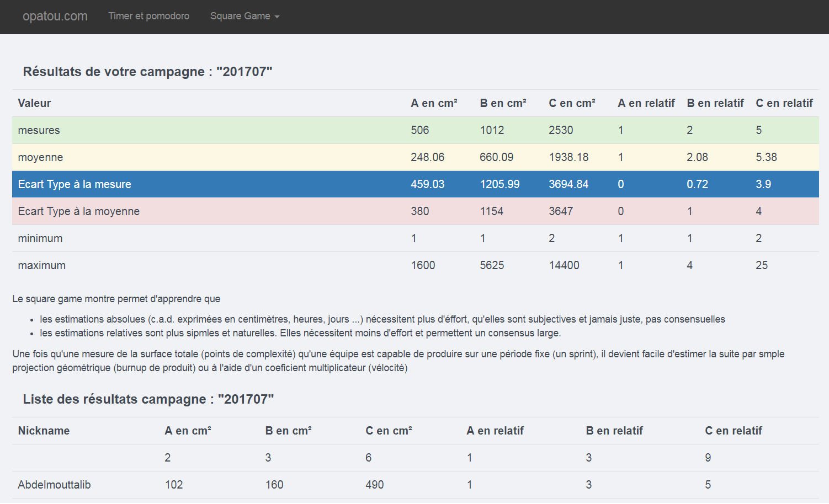Viewport: 829px width, 504px height.
Task: Click the 'Liste des résultats campagne' heading
Action: pyautogui.click(x=148, y=399)
